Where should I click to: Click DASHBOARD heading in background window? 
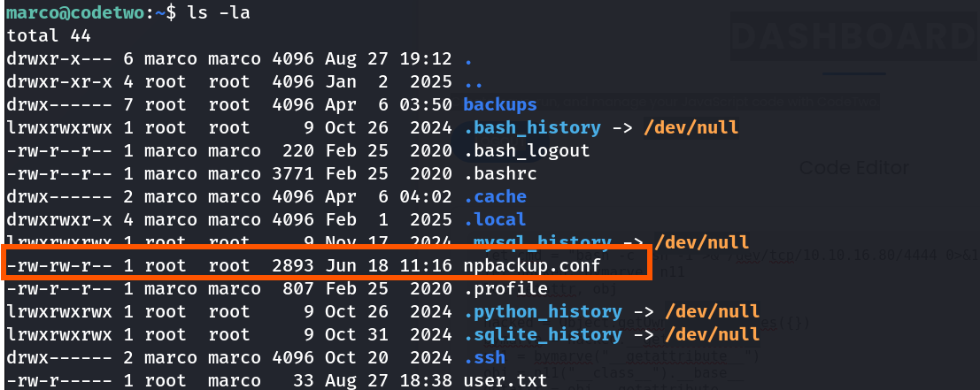point(854,37)
